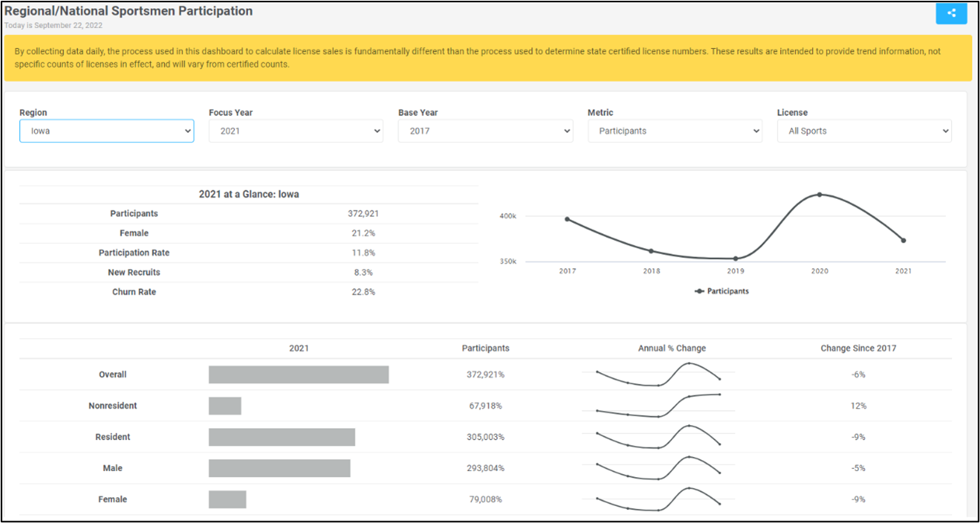Click the Annual % Change column header
980x523 pixels.
coord(671,348)
